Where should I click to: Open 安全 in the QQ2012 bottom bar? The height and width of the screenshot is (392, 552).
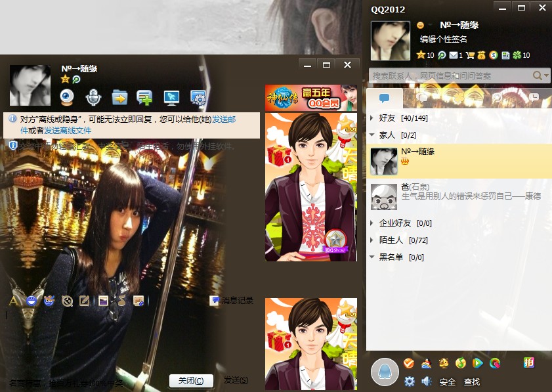pyautogui.click(x=448, y=381)
